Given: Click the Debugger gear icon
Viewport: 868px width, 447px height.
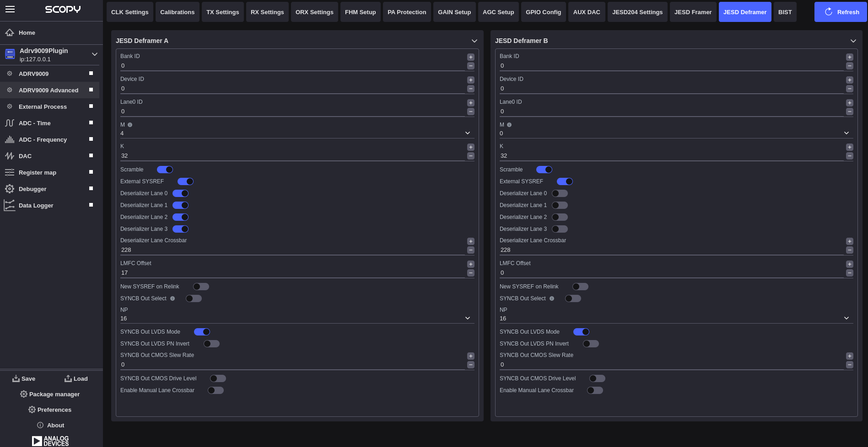Looking at the screenshot, I should [10, 189].
